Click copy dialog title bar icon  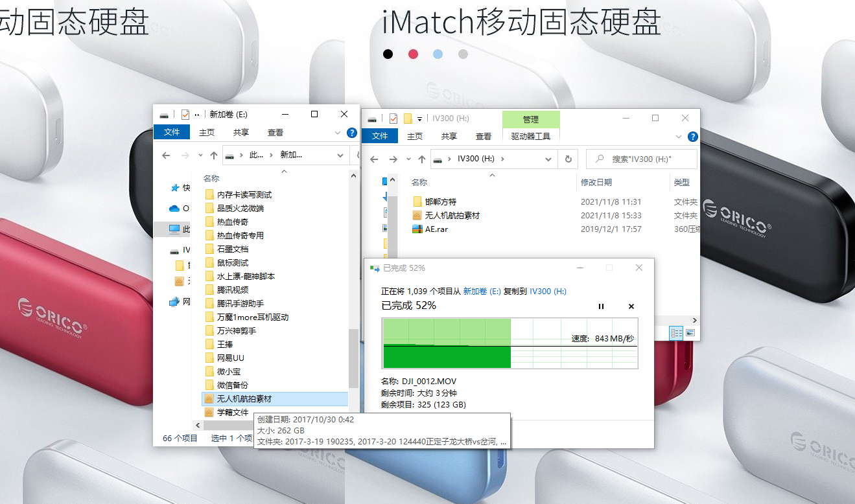point(375,268)
